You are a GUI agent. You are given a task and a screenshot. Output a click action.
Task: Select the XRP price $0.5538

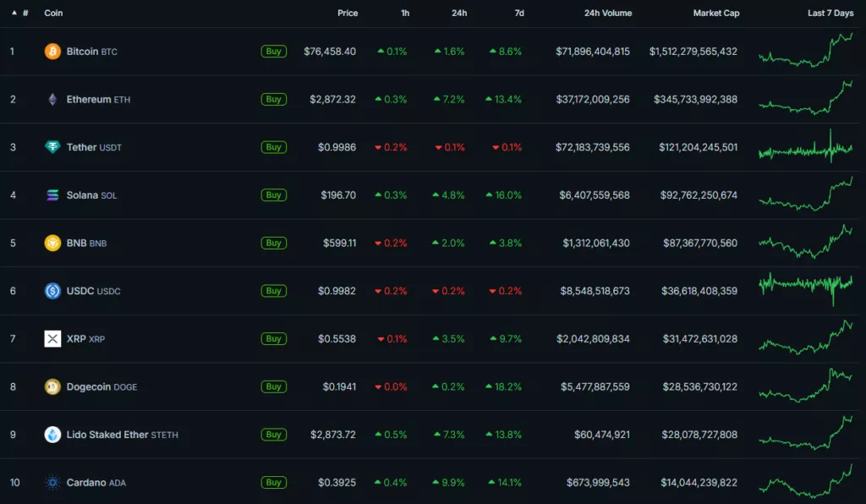337,338
